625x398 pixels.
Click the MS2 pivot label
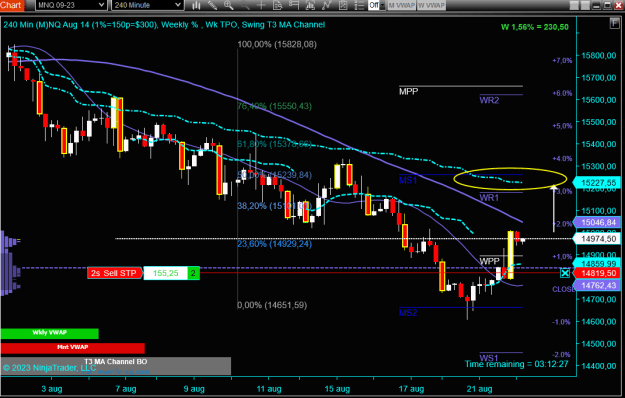[x=408, y=313]
